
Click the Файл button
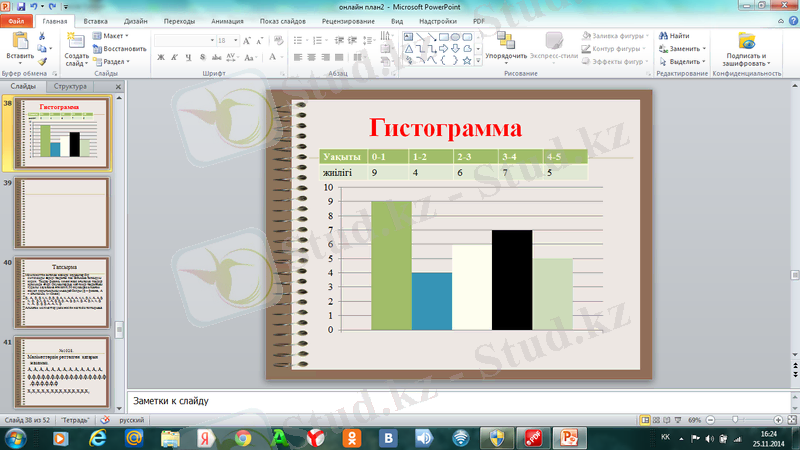coord(16,20)
